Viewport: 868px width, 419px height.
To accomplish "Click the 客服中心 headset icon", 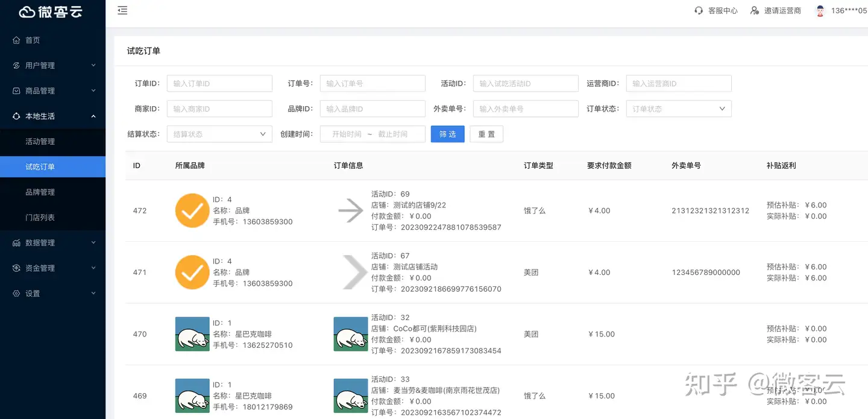I will point(699,11).
